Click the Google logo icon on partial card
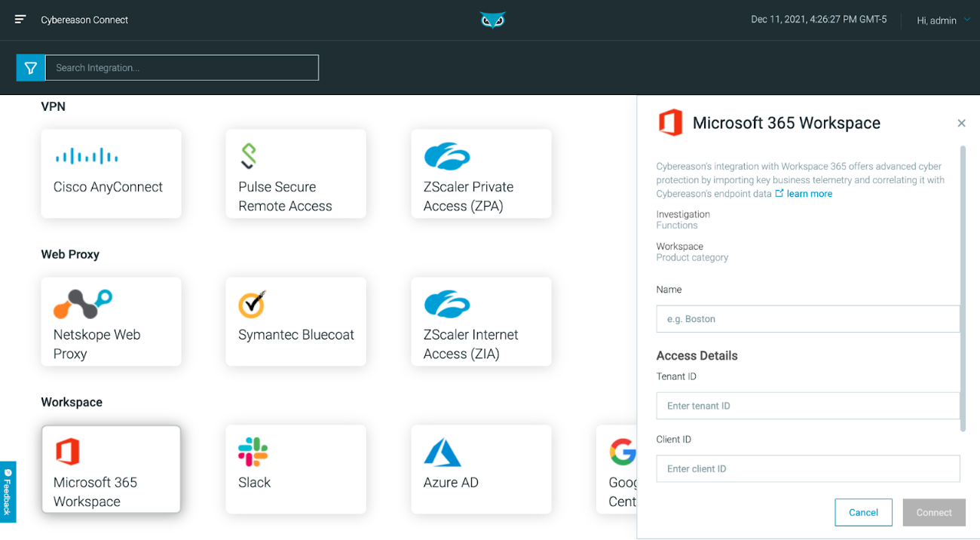Image resolution: width=980 pixels, height=540 pixels. [x=623, y=452]
